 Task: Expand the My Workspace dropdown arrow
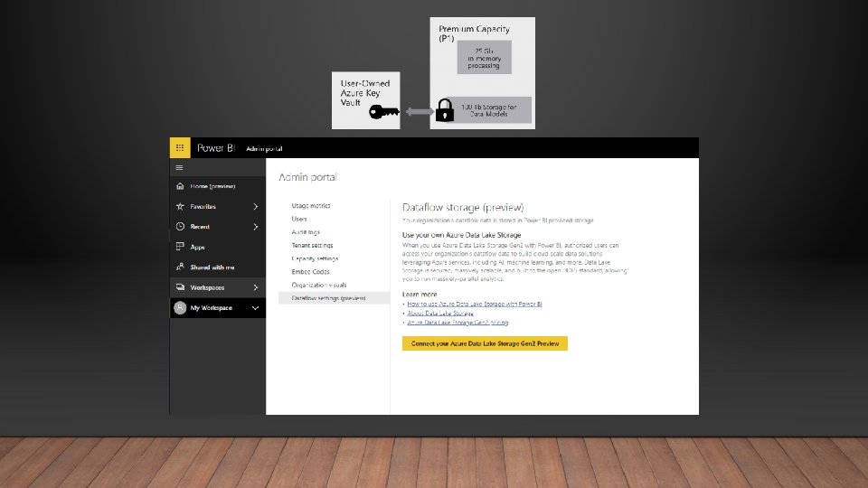[x=255, y=307]
